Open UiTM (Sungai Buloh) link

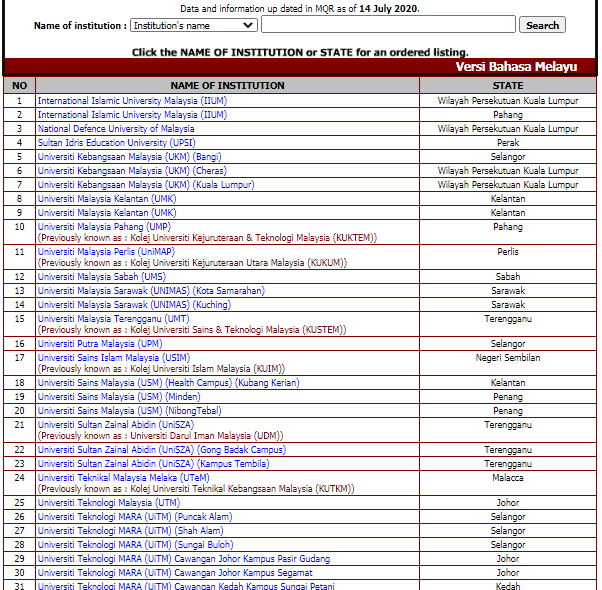136,545
